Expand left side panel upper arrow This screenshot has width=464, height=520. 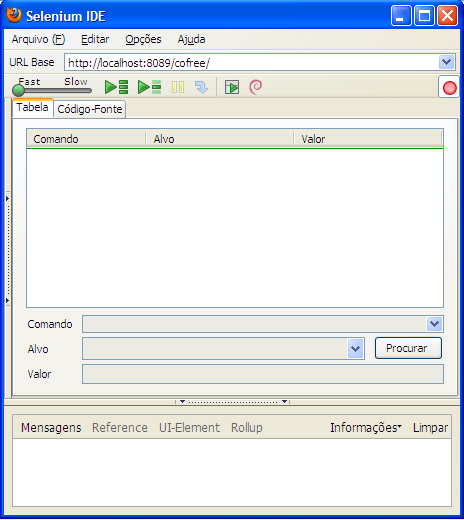point(7,199)
